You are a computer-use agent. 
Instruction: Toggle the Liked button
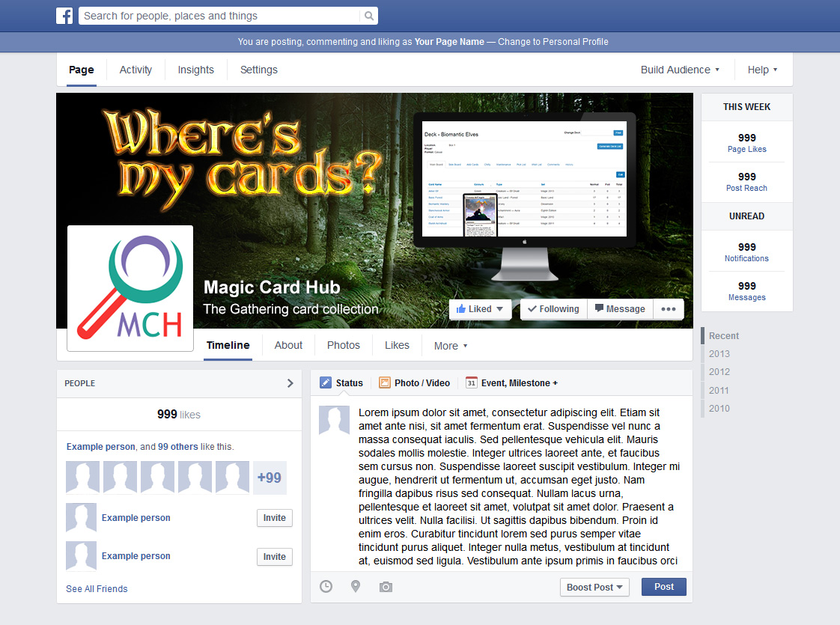click(479, 309)
